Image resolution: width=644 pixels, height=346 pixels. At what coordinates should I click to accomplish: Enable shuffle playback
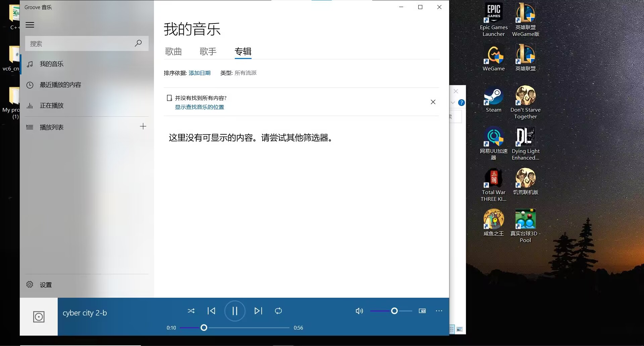coord(191,311)
